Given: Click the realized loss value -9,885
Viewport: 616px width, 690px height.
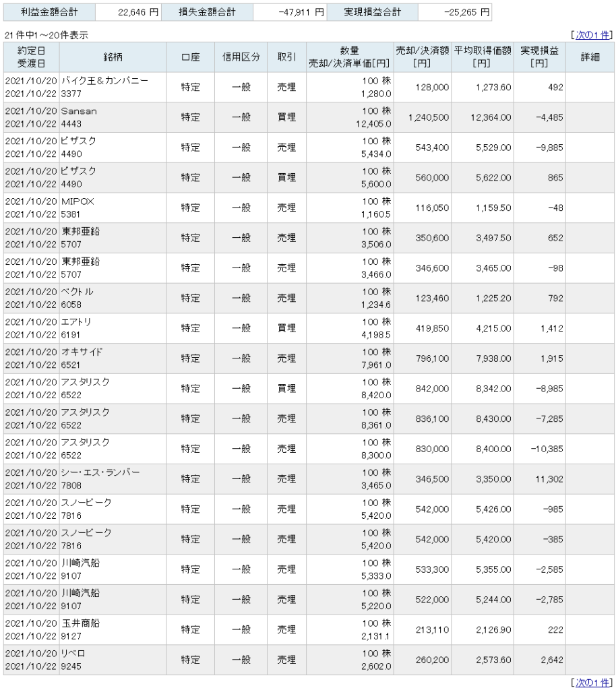Looking at the screenshot, I should pos(549,148).
